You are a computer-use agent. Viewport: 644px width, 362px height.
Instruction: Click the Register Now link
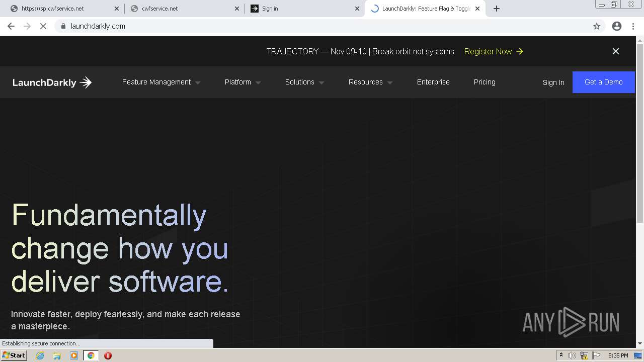(494, 51)
